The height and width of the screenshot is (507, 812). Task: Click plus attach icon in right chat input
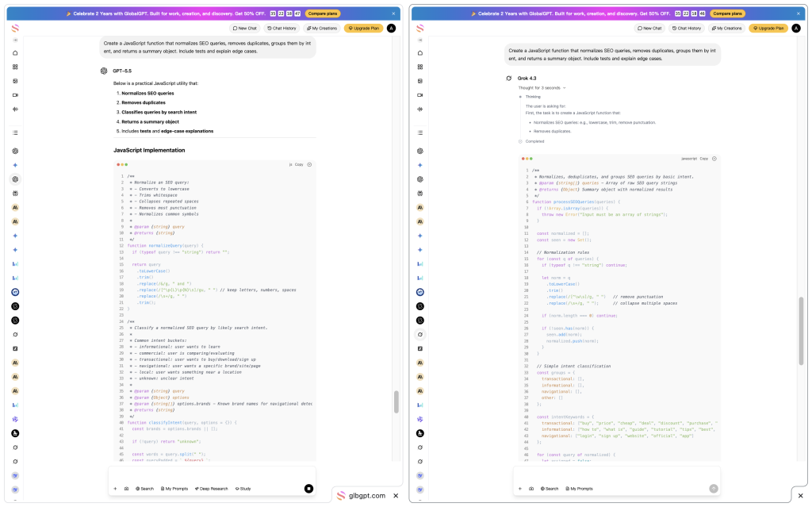[x=520, y=488]
